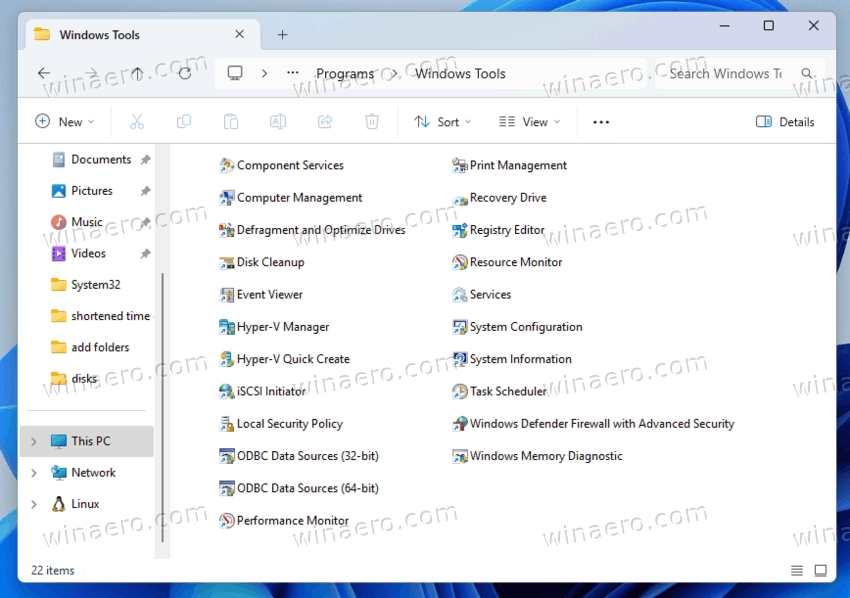Click the Share toolbar icon
The height and width of the screenshot is (598, 850).
click(325, 121)
